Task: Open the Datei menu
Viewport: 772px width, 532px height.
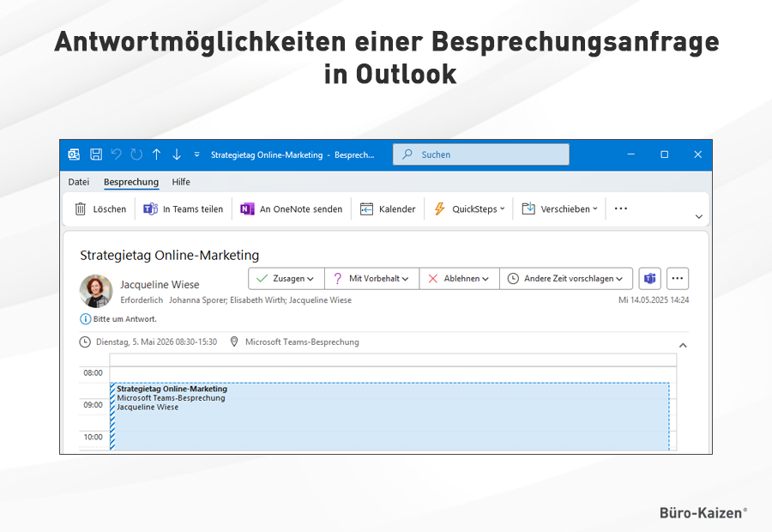Action: click(x=79, y=182)
